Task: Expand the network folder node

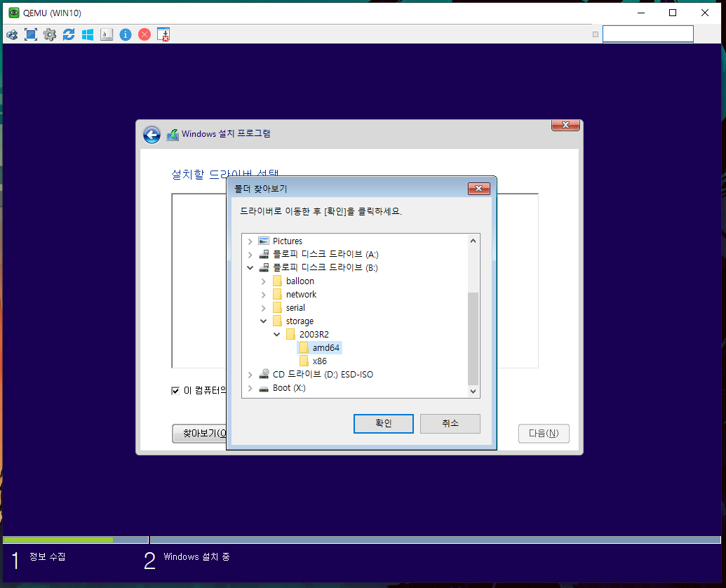Action: pyautogui.click(x=264, y=295)
